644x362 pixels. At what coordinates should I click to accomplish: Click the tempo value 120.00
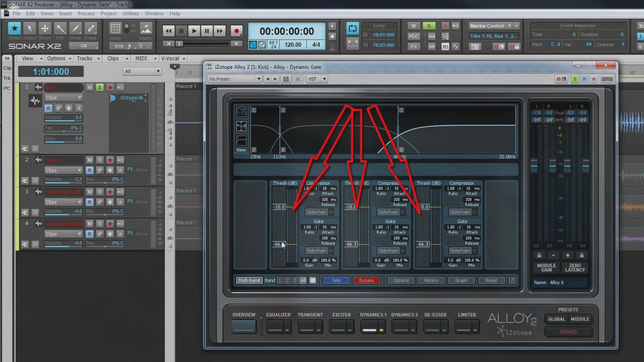click(x=293, y=45)
